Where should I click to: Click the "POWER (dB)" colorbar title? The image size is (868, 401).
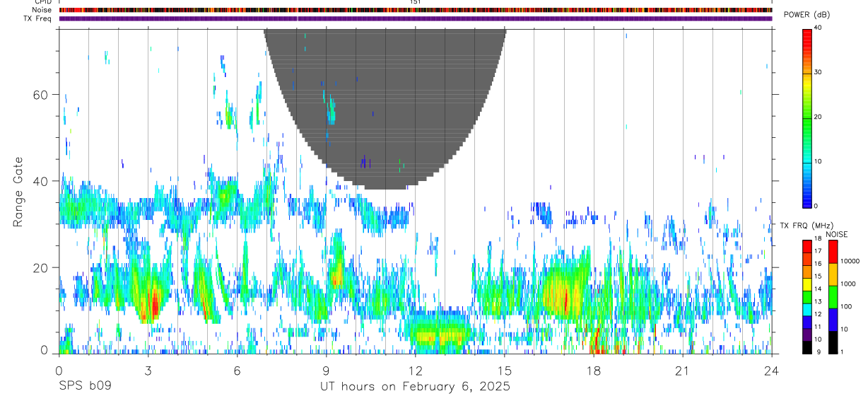click(x=807, y=16)
